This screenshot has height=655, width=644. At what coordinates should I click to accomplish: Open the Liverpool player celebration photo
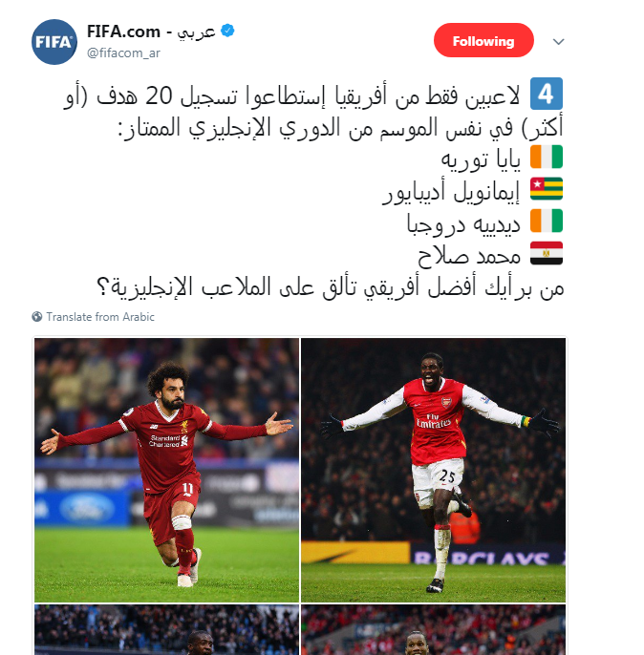pyautogui.click(x=167, y=470)
